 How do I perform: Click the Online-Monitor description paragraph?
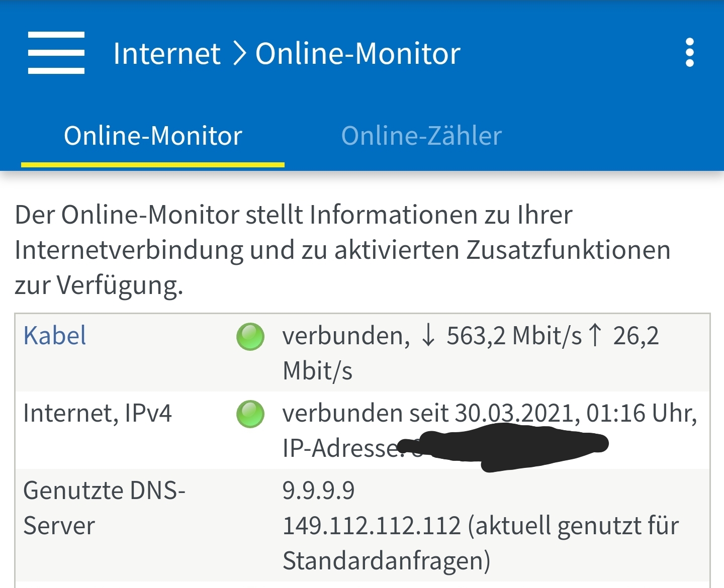[342, 250]
